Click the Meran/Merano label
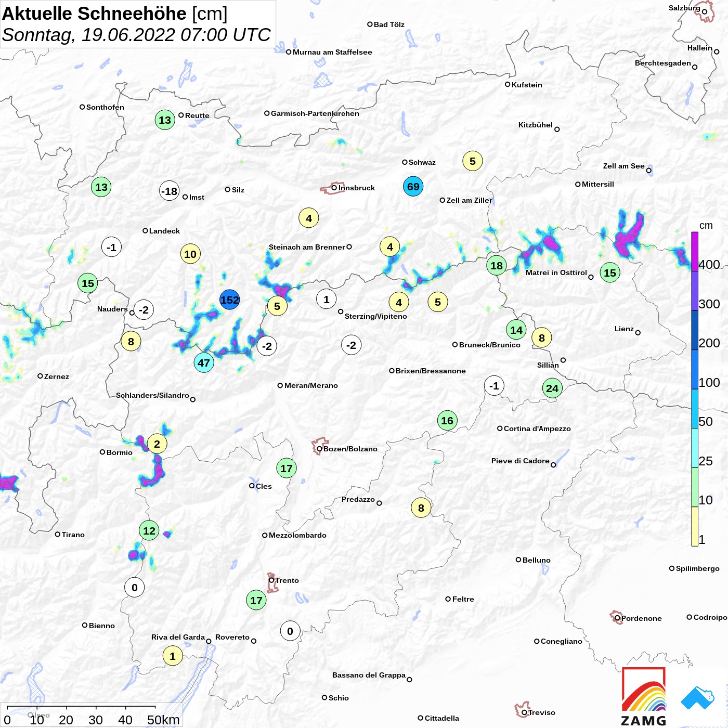 311,385
